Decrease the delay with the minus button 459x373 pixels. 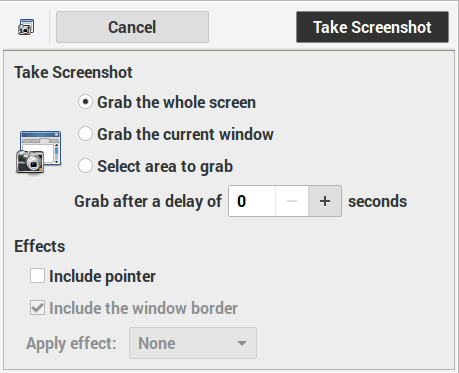(292, 201)
